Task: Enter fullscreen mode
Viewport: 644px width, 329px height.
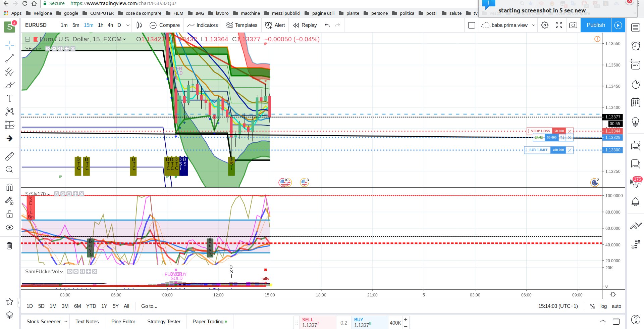Action: pyautogui.click(x=559, y=25)
